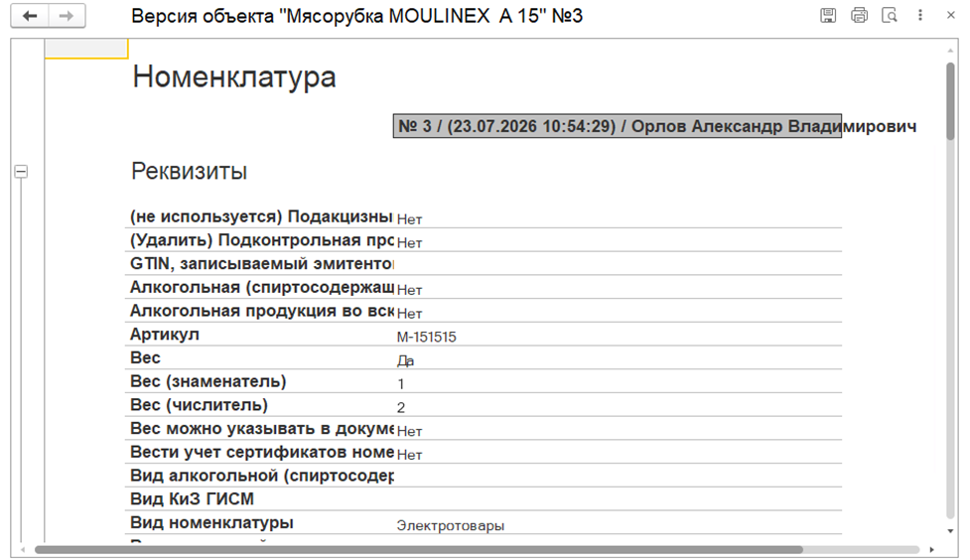Click the Номенклатура heading
Viewport: 970px width, 560px height.
tap(234, 77)
